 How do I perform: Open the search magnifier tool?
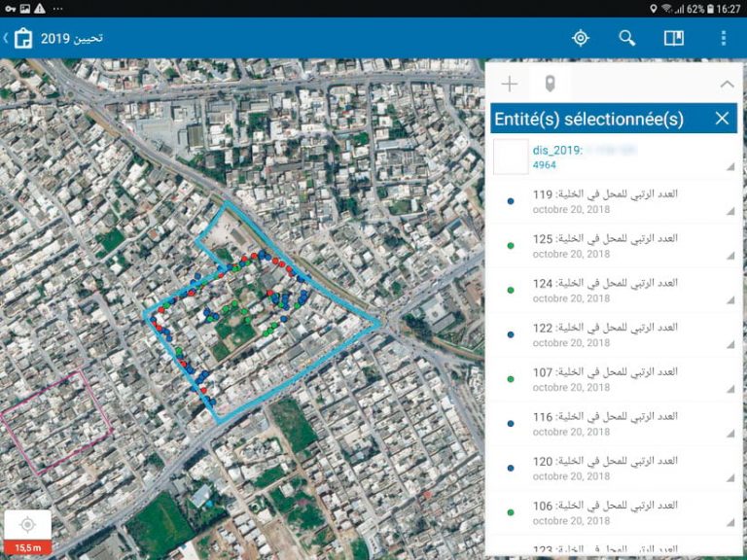pos(627,38)
